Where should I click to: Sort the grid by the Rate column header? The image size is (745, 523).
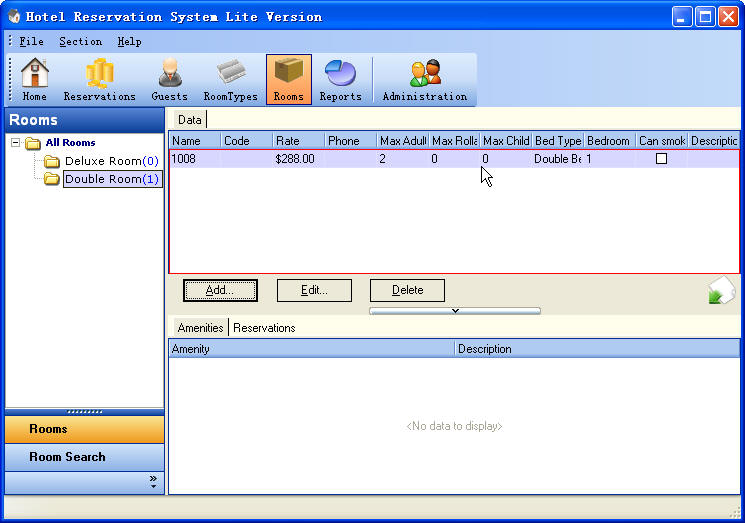click(297, 141)
